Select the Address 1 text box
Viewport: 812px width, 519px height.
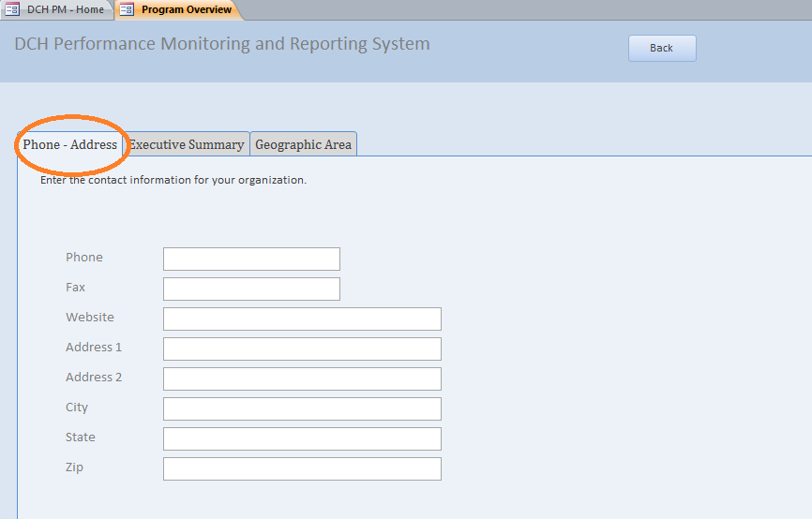point(302,348)
